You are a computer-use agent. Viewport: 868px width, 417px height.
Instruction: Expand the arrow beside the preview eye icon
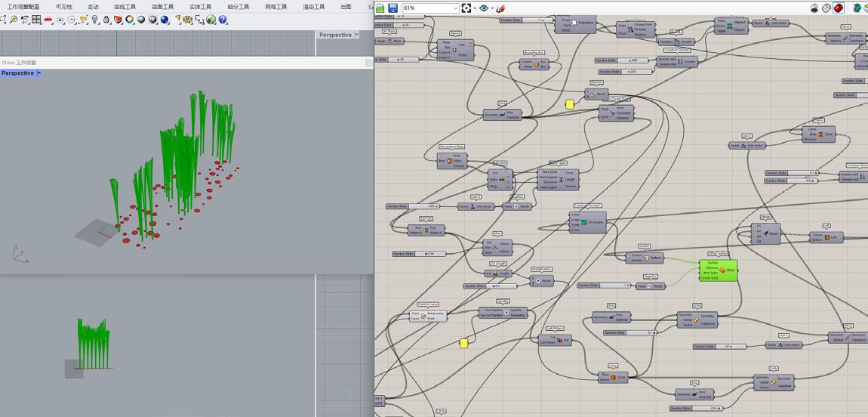pyautogui.click(x=491, y=8)
